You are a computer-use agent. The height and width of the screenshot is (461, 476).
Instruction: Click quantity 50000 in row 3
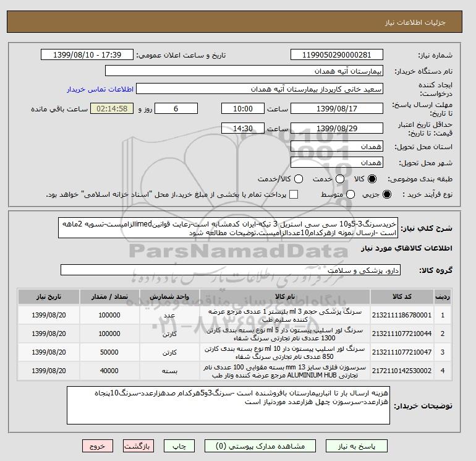109,352
